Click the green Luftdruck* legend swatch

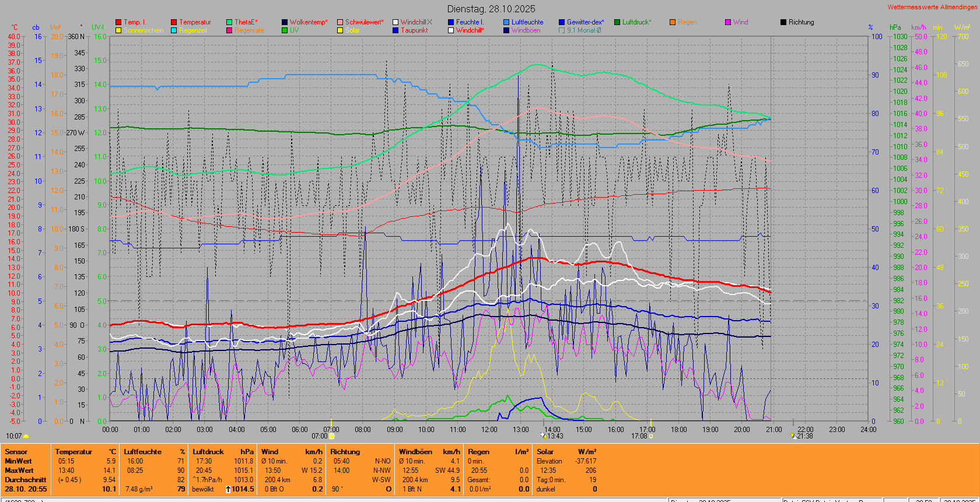(x=617, y=22)
